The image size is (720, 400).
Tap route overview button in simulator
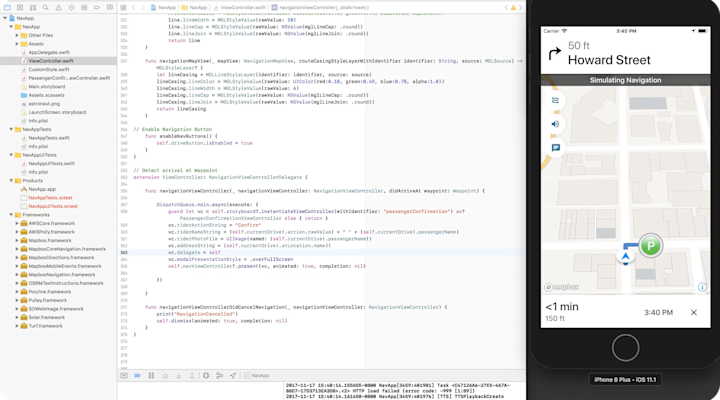pyautogui.click(x=555, y=100)
